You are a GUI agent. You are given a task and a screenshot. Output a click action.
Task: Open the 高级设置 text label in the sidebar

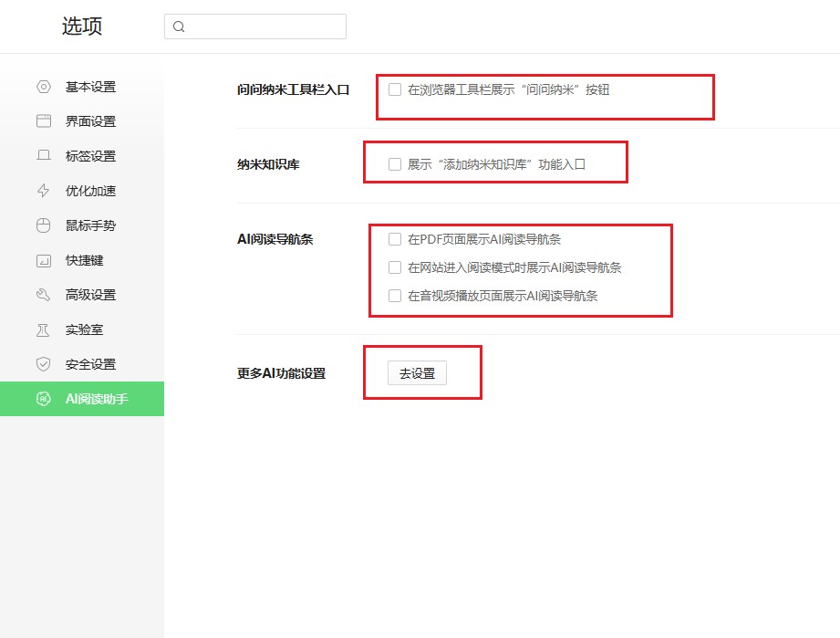point(90,295)
